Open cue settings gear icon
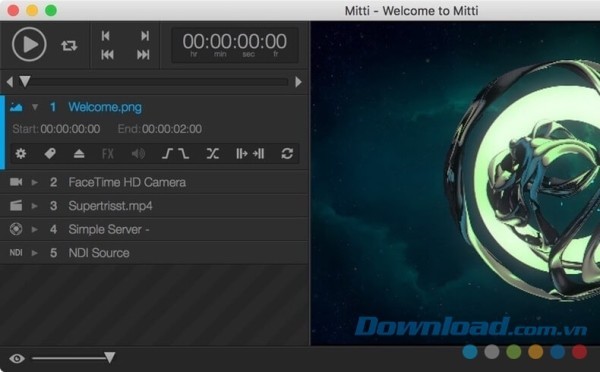 pos(21,154)
